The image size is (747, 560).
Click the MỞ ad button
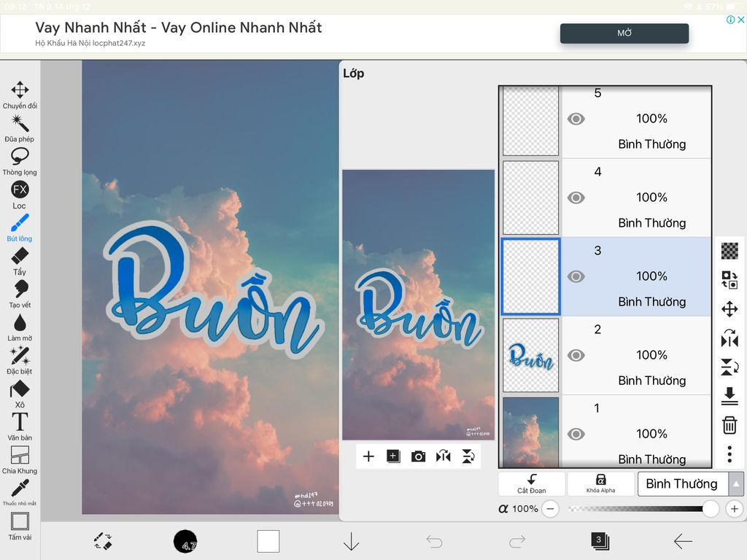coord(624,33)
